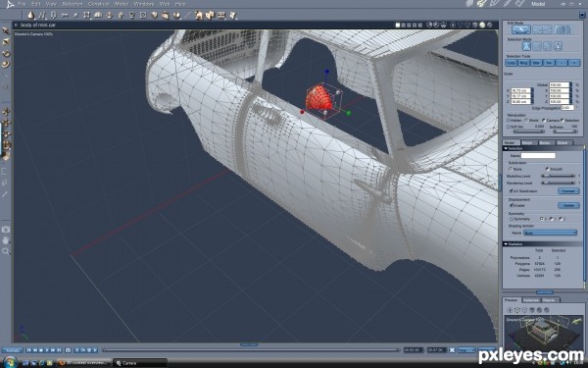Select the None subdivision radio button

[x=511, y=169]
